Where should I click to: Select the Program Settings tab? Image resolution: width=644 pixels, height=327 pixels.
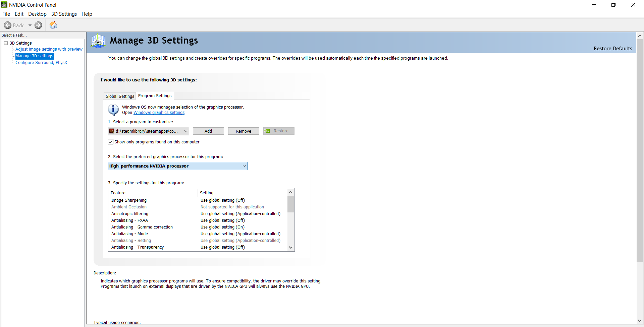155,96
